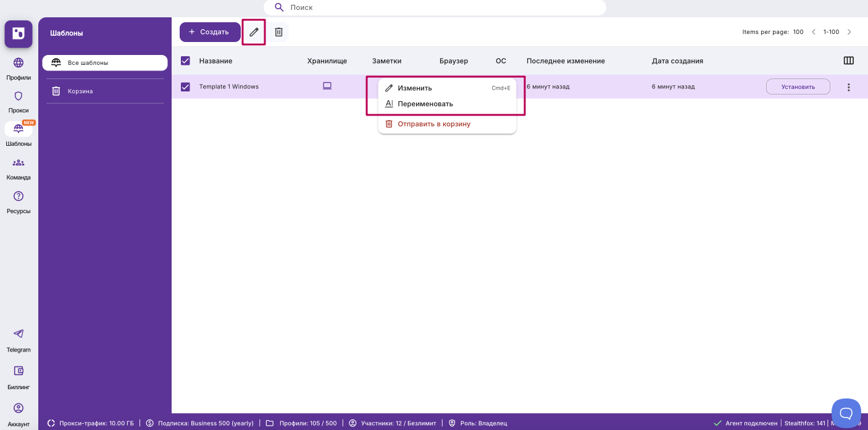Click the Установить button
This screenshot has height=430, width=868.
(798, 86)
